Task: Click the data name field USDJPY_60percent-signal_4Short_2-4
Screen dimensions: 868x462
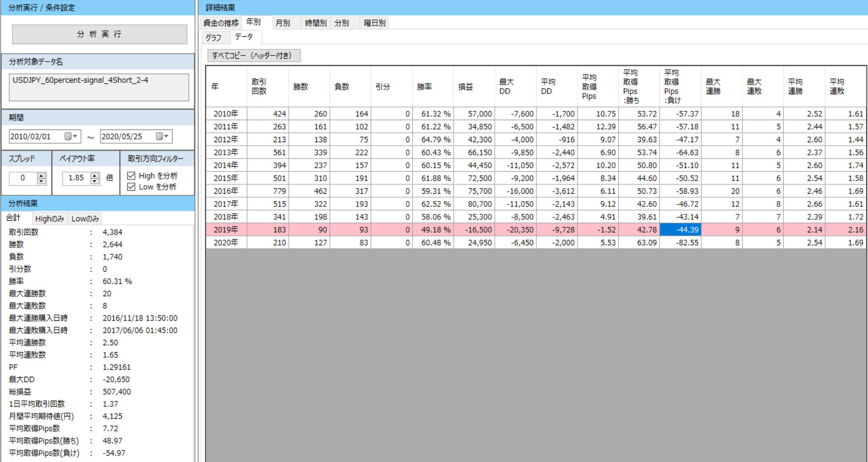Action: (99, 87)
